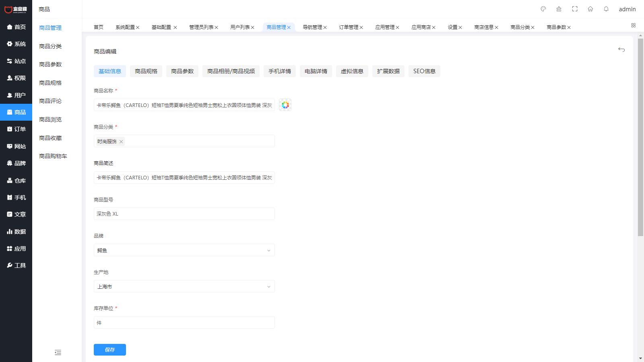Remove the 时尚服饰 category tag
This screenshot has width=644, height=362.
121,142
